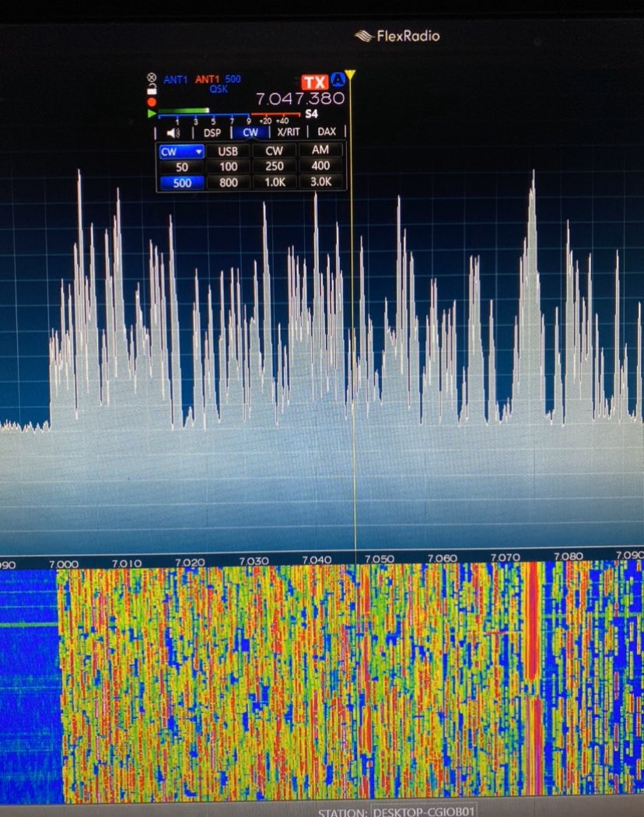Click the red record button on slice
Screen dimensions: 644x817
tap(152, 102)
